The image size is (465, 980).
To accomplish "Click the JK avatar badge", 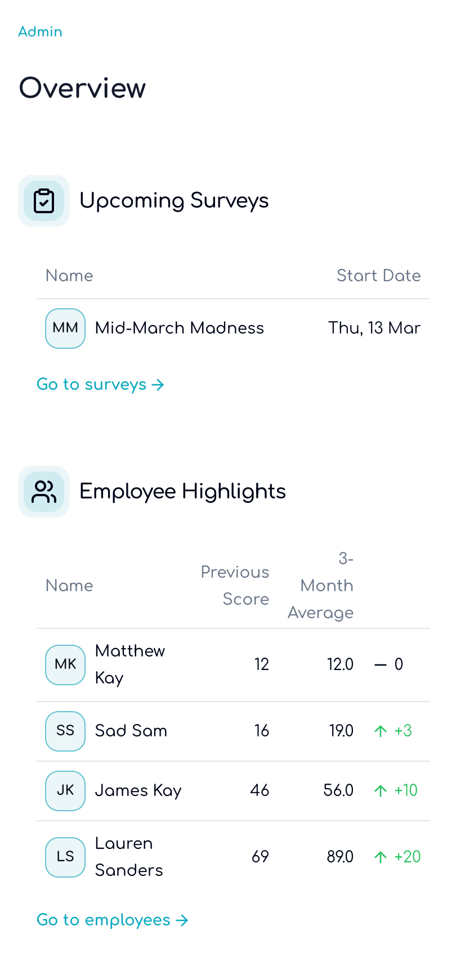I will tap(65, 791).
